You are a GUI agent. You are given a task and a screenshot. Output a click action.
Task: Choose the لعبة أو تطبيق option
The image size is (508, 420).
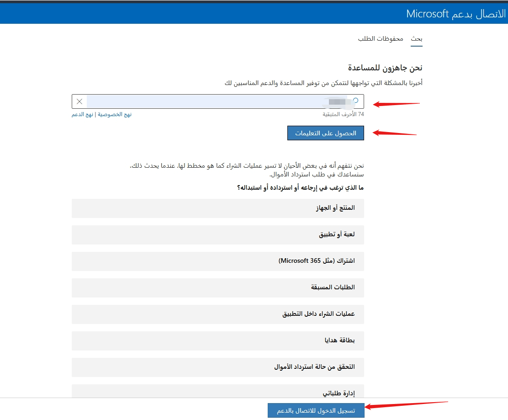(218, 234)
